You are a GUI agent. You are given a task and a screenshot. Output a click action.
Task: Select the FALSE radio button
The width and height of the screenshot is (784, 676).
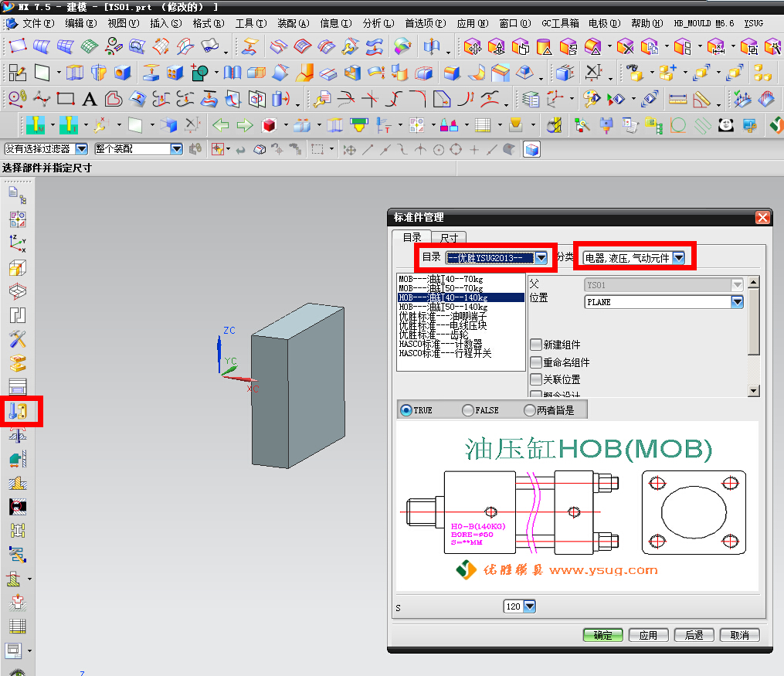coord(468,410)
